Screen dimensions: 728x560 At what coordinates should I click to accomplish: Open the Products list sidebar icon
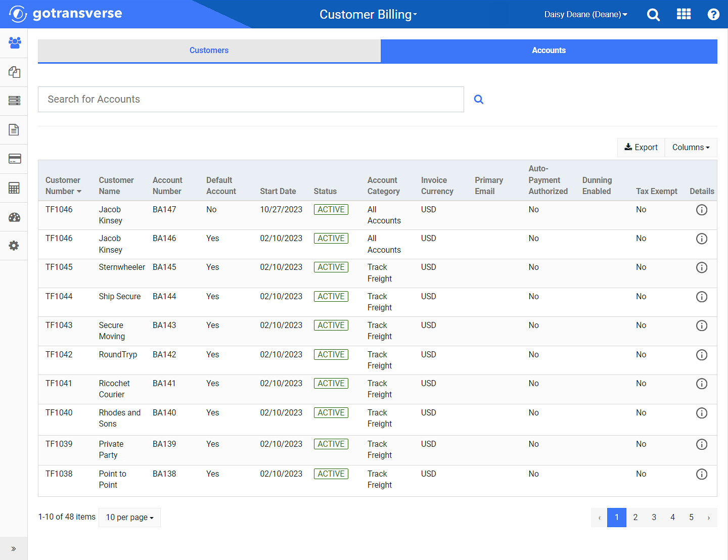click(x=14, y=101)
